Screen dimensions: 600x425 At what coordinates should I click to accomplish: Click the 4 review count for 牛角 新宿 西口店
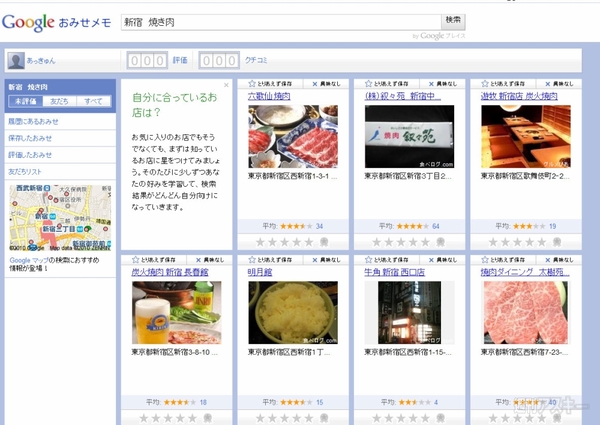(436, 402)
